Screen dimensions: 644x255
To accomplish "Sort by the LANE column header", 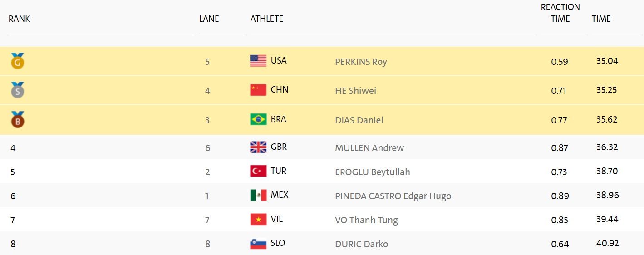I will click(209, 19).
